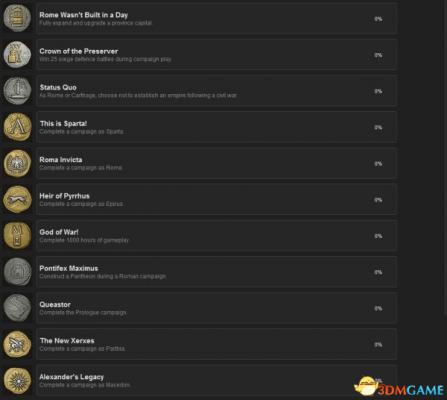Click the This is Sparta! percentage value
This screenshot has height=400, width=447.
tap(378, 128)
